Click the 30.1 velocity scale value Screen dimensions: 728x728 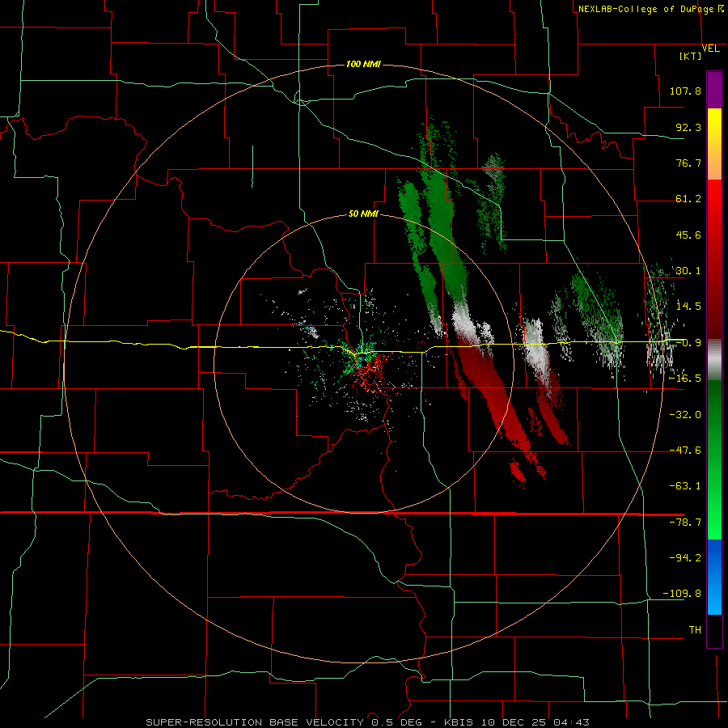coord(688,271)
